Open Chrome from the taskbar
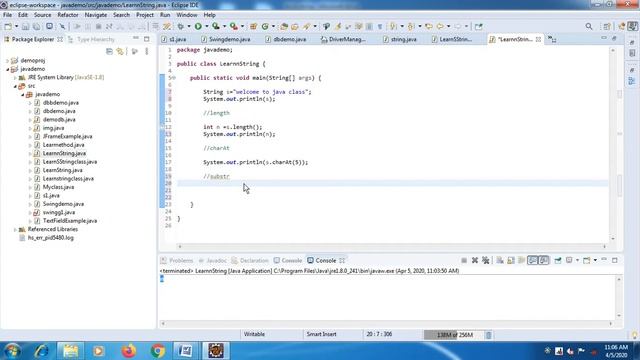The width and height of the screenshot is (640, 360). [x=158, y=351]
